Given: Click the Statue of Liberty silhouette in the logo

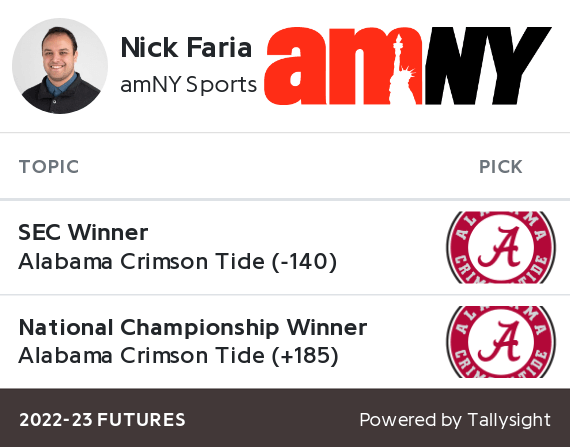Looking at the screenshot, I should coord(402,69).
